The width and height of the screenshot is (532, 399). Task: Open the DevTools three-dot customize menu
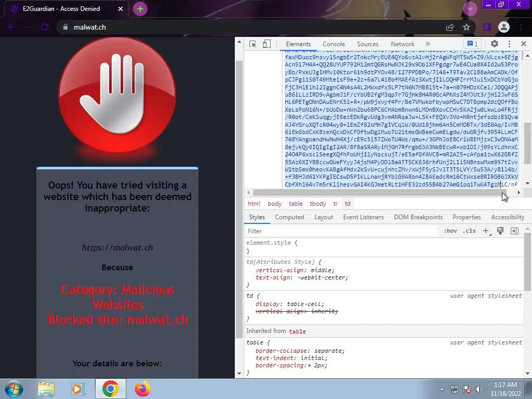point(509,44)
